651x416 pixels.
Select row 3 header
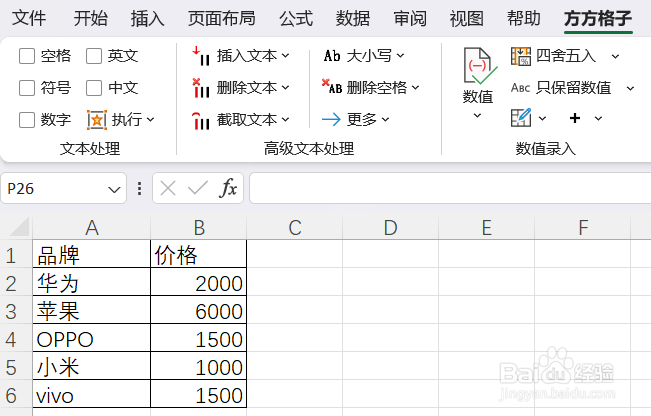point(16,311)
